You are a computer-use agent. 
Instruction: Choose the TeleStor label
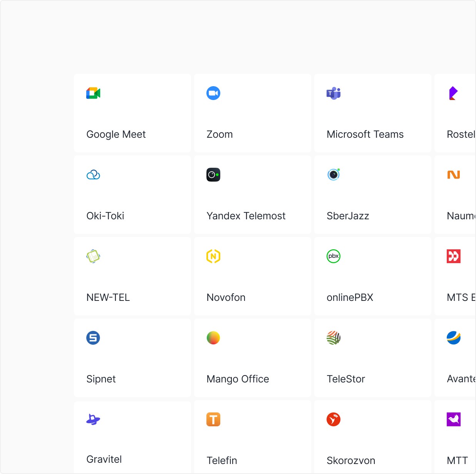coord(346,379)
